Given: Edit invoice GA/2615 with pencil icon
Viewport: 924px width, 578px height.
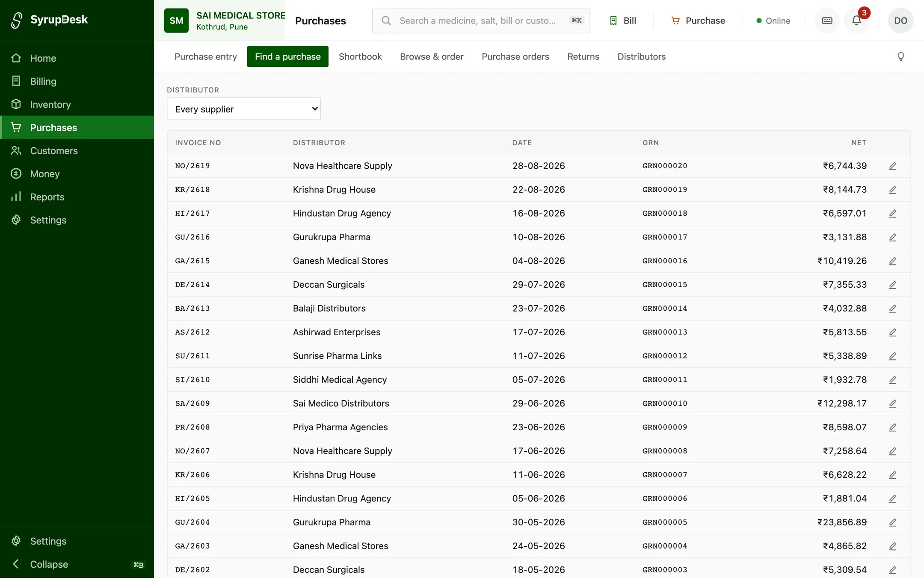Looking at the screenshot, I should 892,261.
